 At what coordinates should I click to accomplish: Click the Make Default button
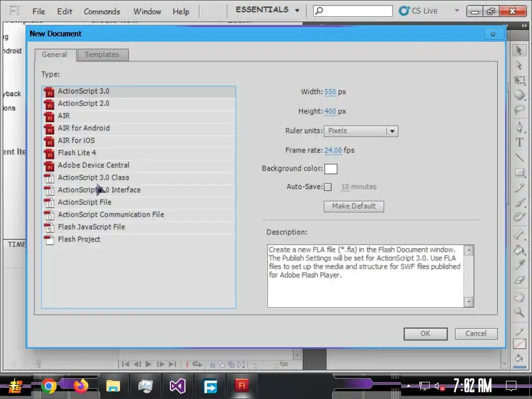(x=354, y=206)
